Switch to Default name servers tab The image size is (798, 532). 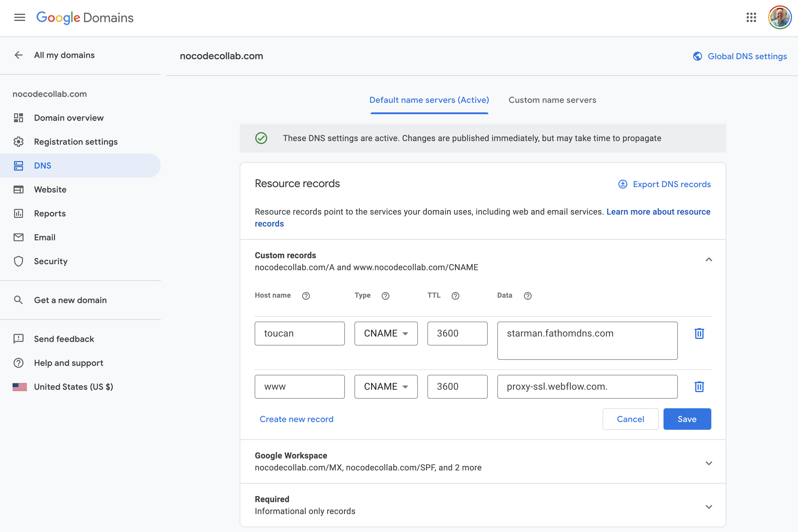click(x=429, y=100)
